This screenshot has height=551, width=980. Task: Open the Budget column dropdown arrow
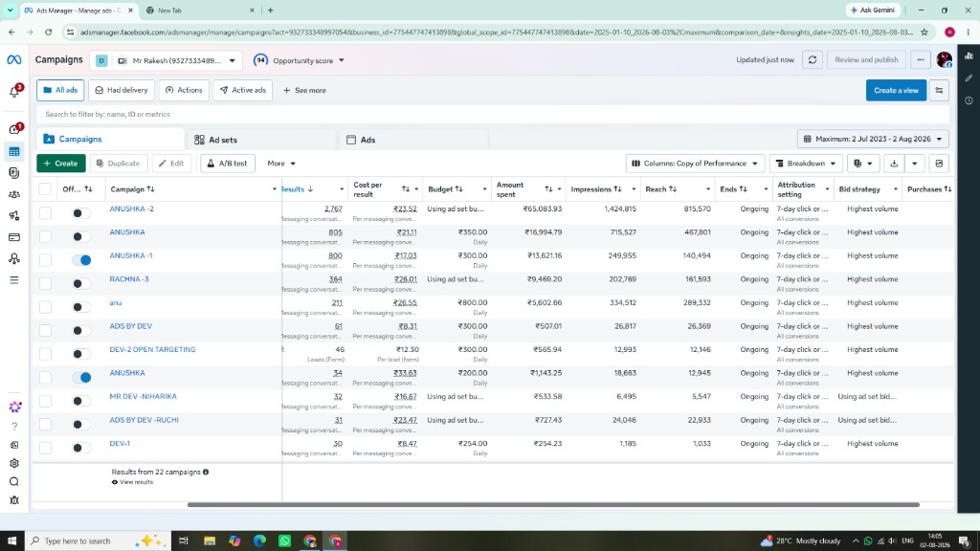[484, 189]
